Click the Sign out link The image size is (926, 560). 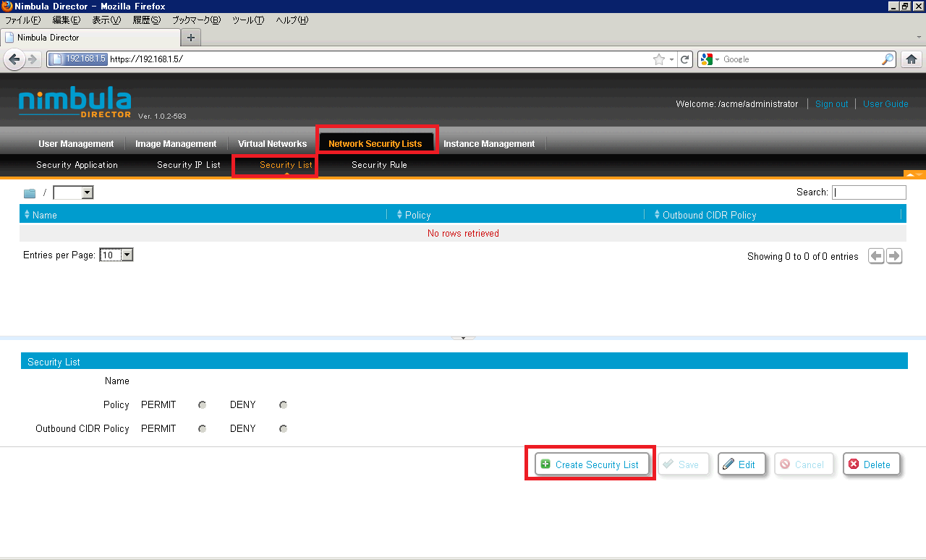tap(831, 104)
